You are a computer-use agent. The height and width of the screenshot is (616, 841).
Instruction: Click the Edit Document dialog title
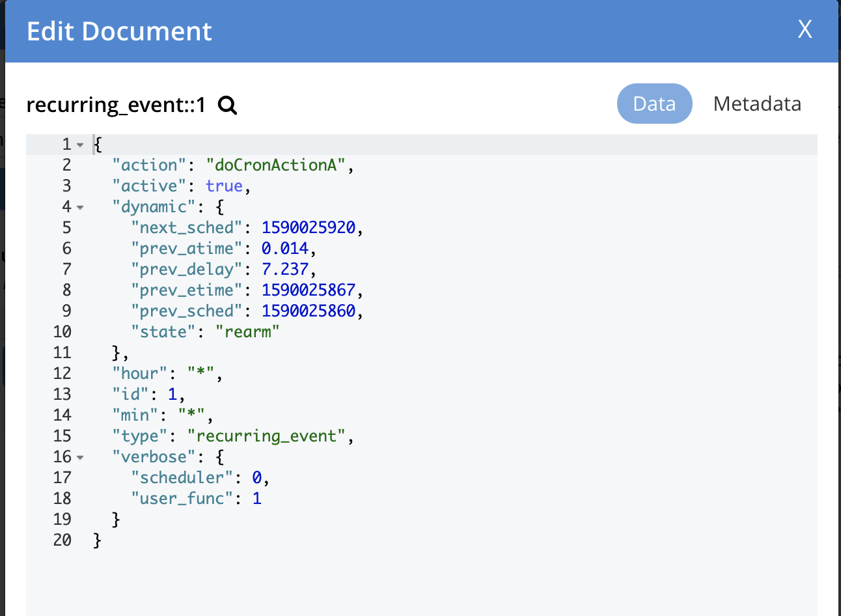(119, 31)
